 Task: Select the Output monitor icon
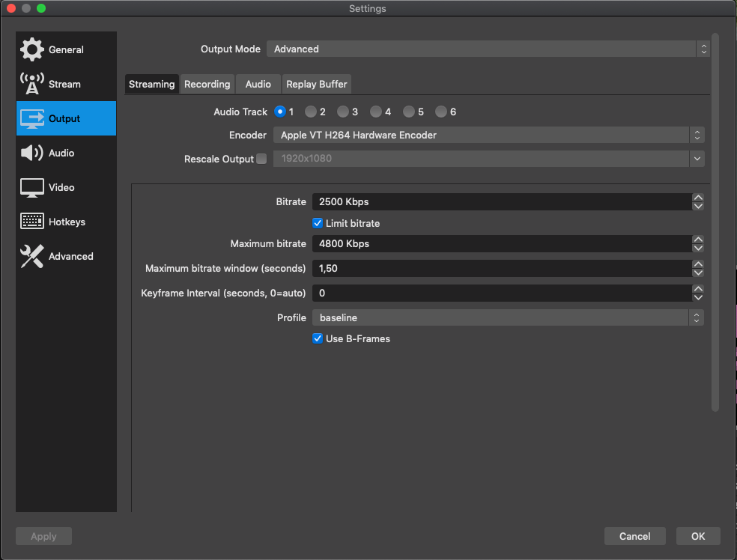click(32, 118)
